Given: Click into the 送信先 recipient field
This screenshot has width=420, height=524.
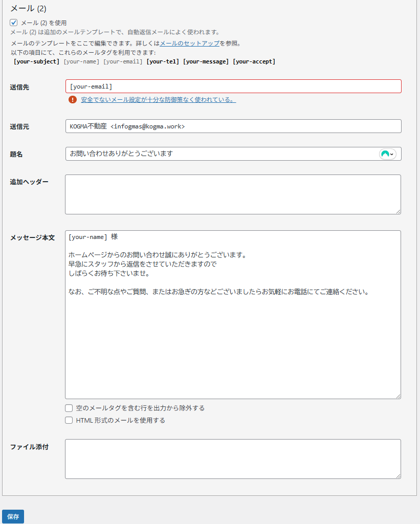Looking at the screenshot, I should pos(233,86).
